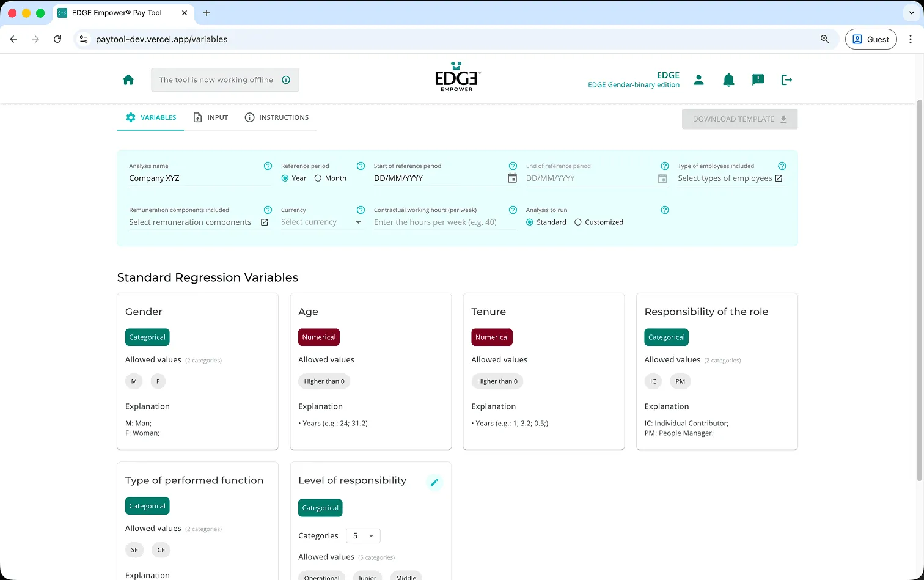
Task: Click the F allowed value chip
Action: pos(158,381)
